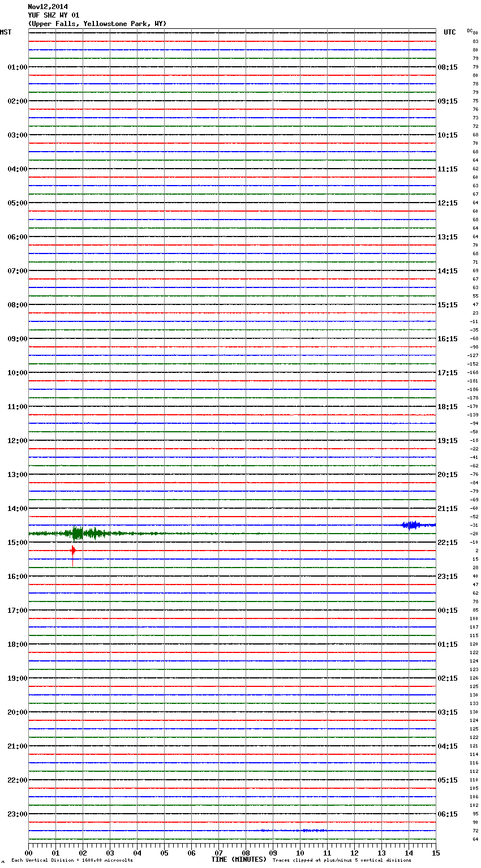The image size is (481, 868).
Task: Click the 14:15 UTC time label
Action: (x=448, y=271)
